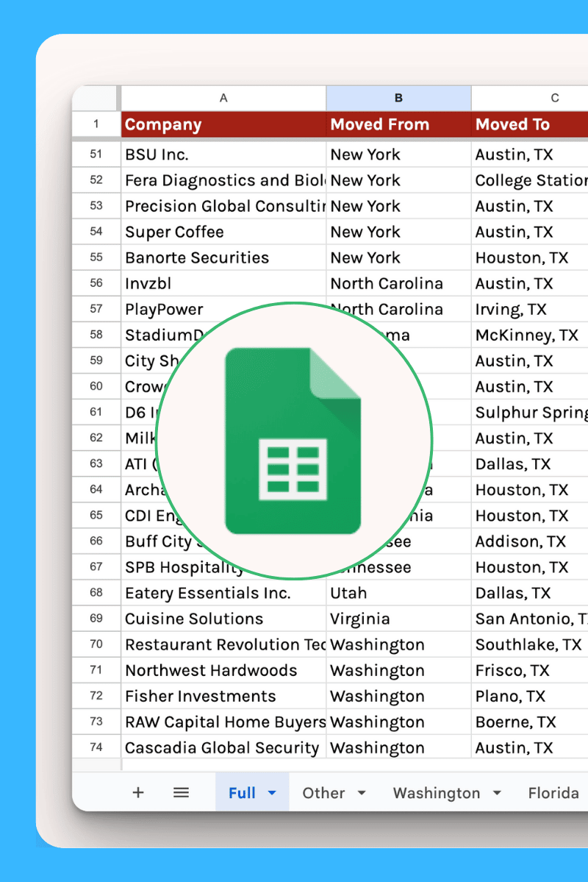The image size is (588, 882).
Task: Click the PlayPower cell
Action: coord(223,309)
